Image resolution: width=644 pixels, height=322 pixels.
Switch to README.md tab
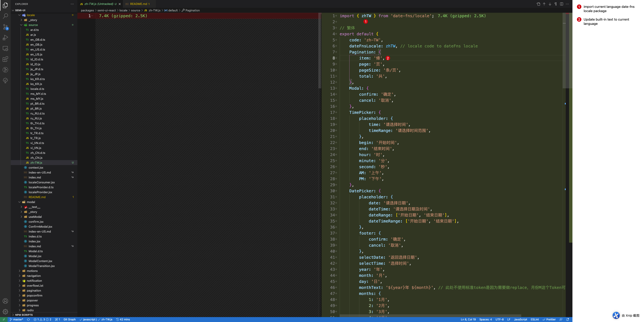pyautogui.click(x=138, y=4)
